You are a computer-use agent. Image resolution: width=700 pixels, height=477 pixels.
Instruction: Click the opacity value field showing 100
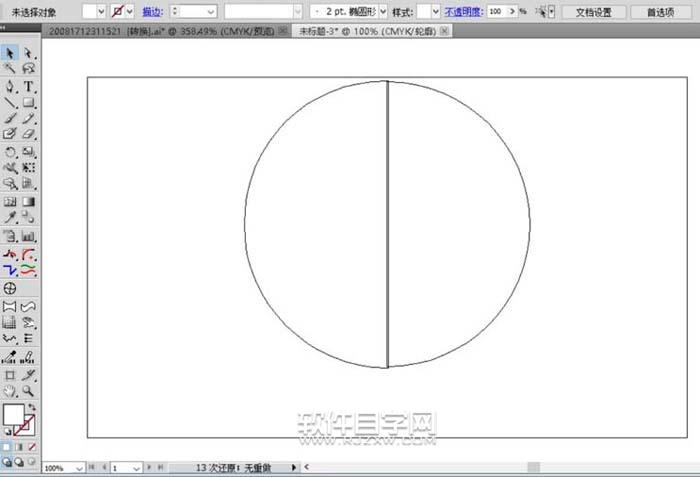(x=497, y=12)
